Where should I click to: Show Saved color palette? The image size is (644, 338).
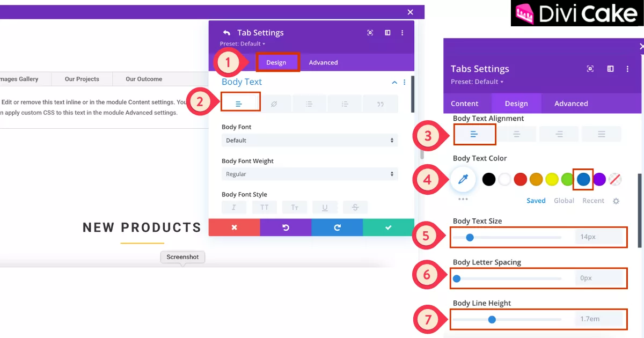(536, 201)
